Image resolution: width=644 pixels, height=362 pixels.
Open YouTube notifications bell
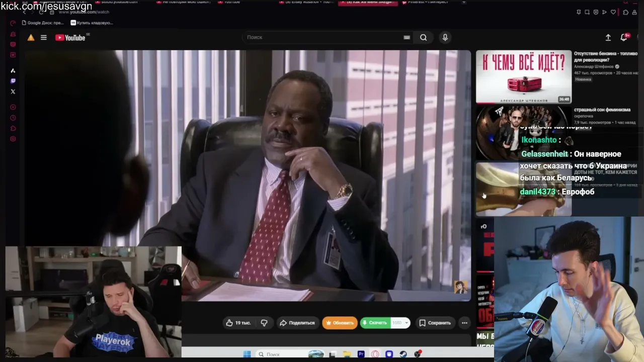[x=624, y=38]
